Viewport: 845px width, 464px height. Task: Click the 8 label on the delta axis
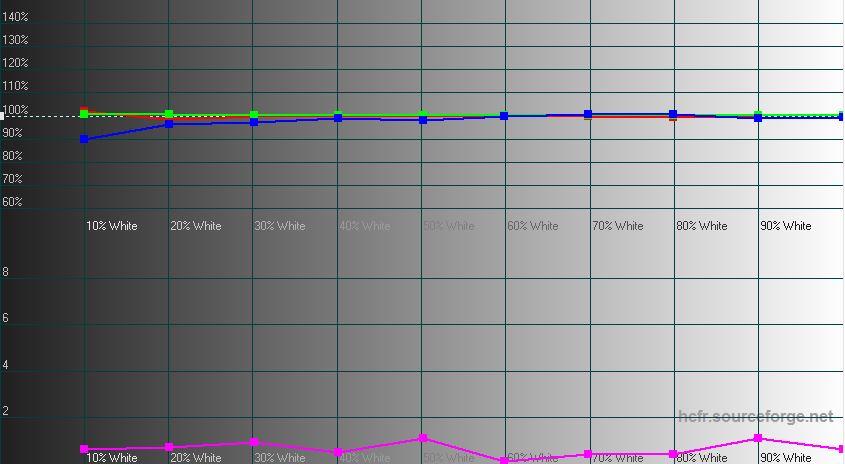pos(6,272)
